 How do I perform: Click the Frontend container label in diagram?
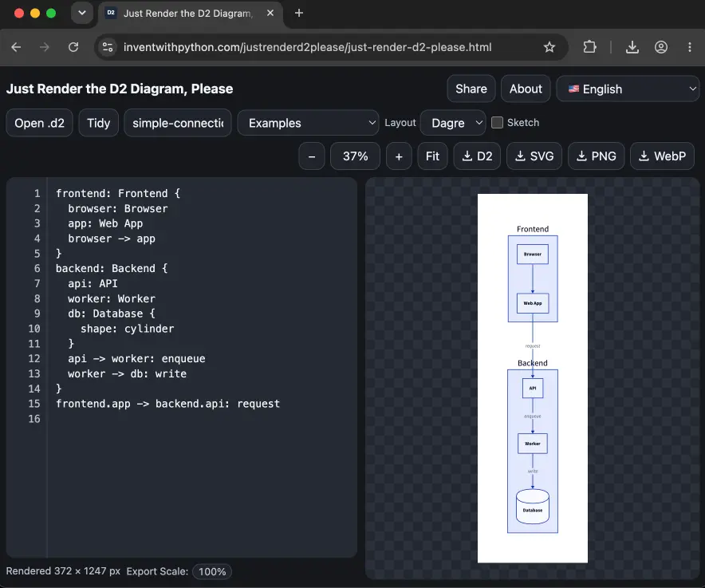tap(533, 229)
